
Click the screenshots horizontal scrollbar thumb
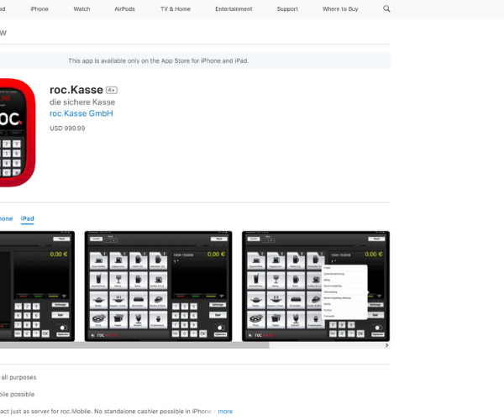(x=134, y=345)
